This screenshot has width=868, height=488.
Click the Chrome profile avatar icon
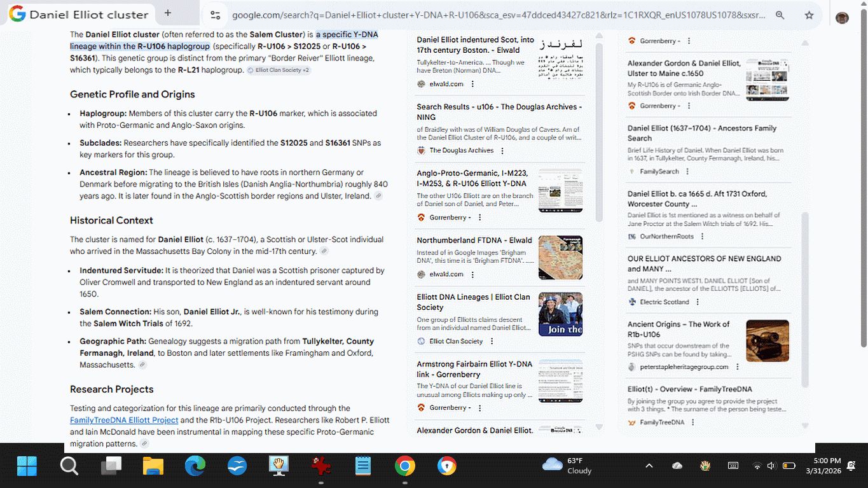tap(842, 17)
